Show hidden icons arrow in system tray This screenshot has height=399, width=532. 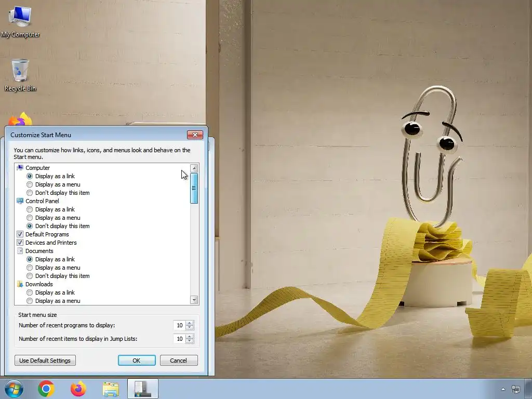click(503, 389)
